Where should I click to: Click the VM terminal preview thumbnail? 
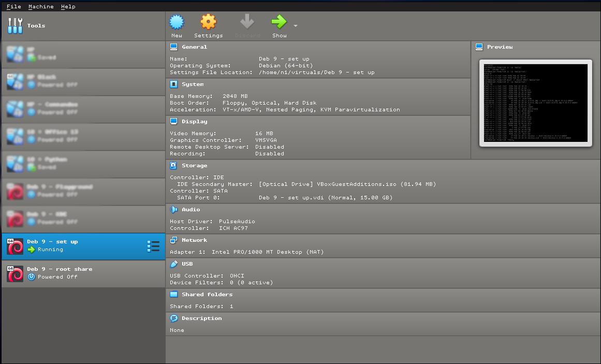tap(535, 103)
